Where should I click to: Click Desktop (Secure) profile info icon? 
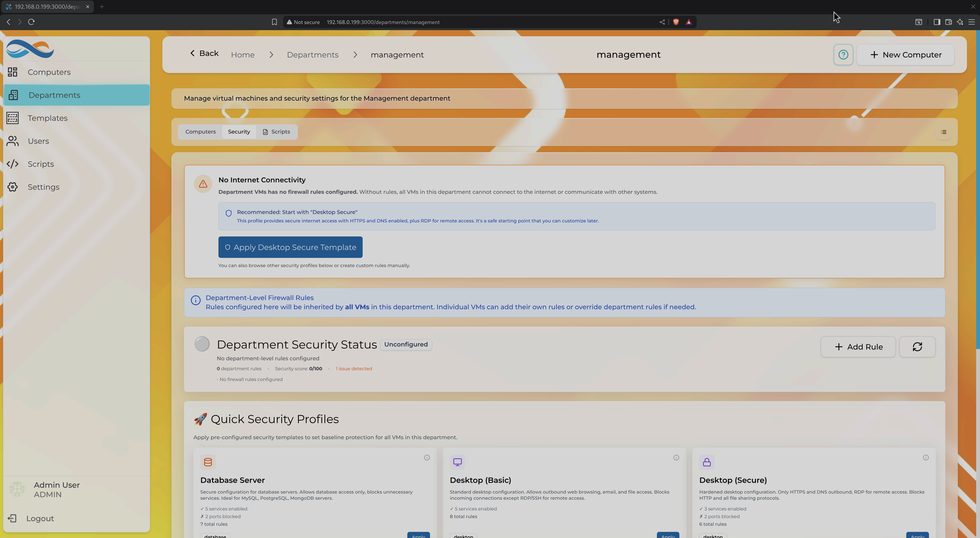coord(926,458)
